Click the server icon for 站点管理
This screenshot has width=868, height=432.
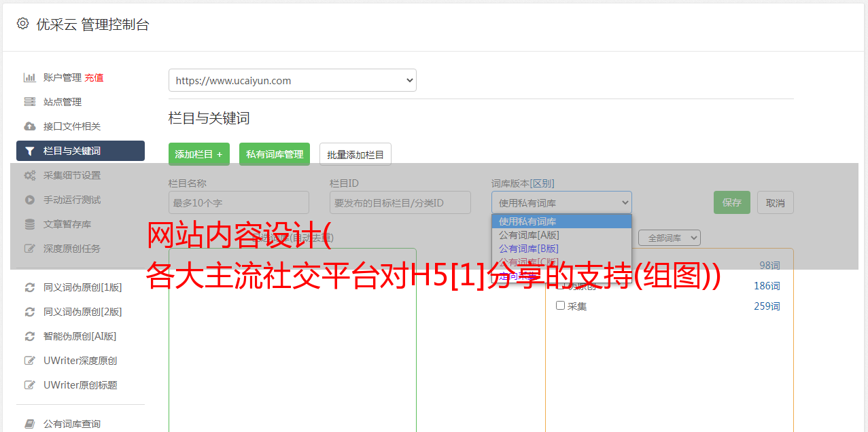coord(30,102)
